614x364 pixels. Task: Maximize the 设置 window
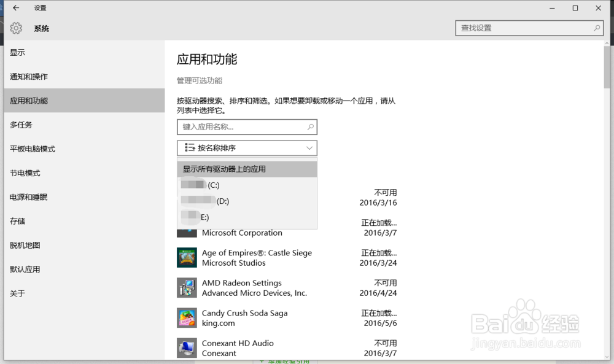point(575,8)
